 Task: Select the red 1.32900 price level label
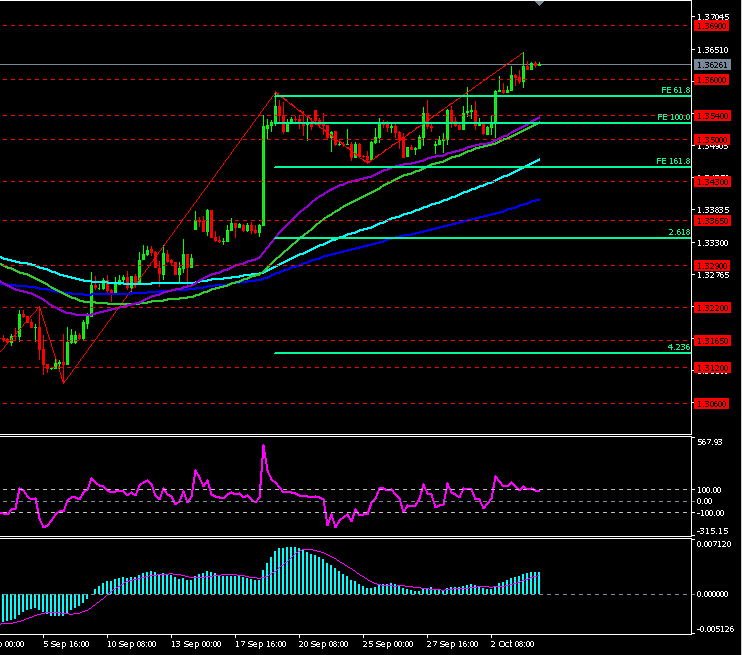point(712,266)
